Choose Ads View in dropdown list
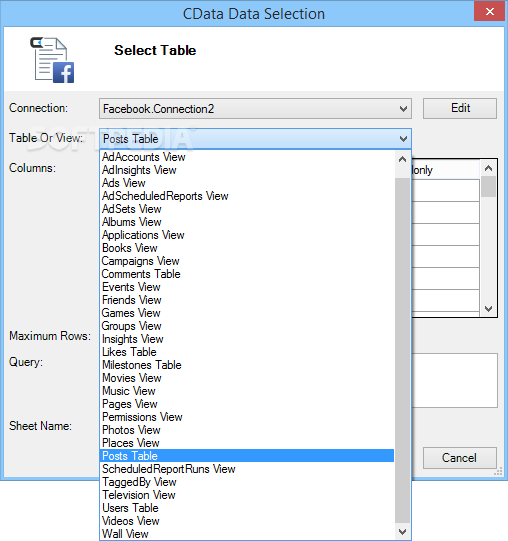Viewport: 508px width, 541px height. 247,183
